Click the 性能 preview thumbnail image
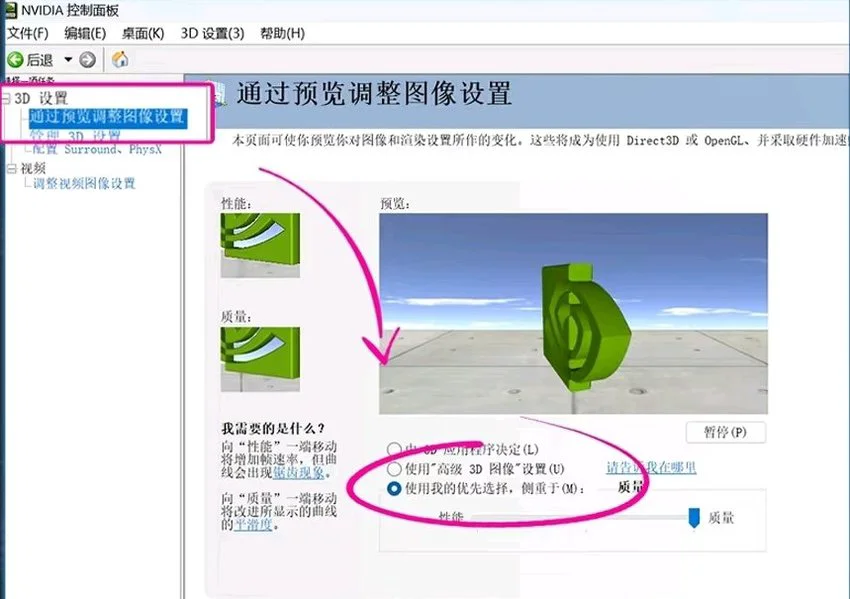Image resolution: width=850 pixels, height=599 pixels. [x=248, y=247]
